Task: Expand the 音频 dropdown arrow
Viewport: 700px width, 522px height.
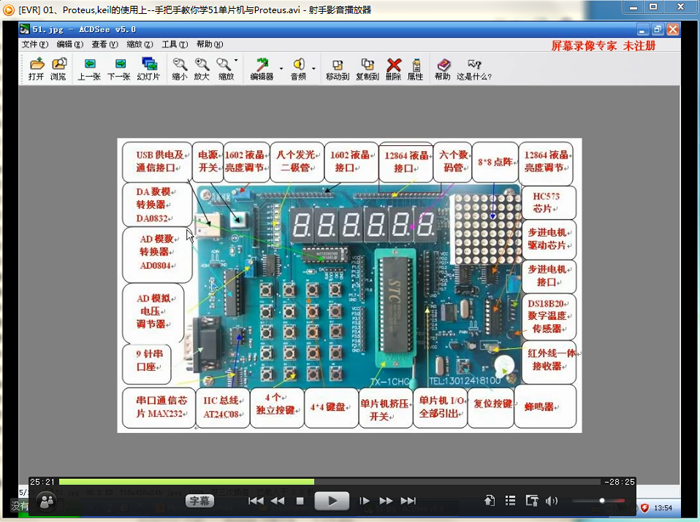Action: (x=314, y=68)
